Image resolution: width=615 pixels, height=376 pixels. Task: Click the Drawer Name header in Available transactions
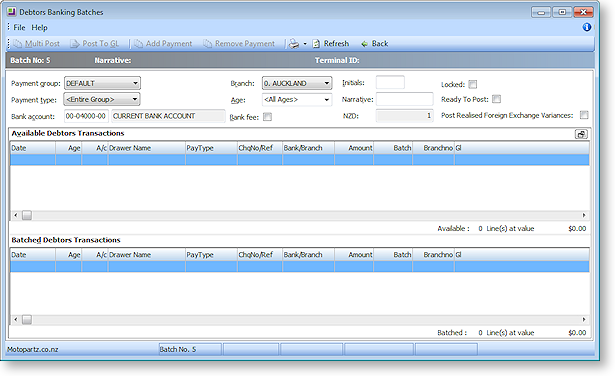(x=147, y=148)
